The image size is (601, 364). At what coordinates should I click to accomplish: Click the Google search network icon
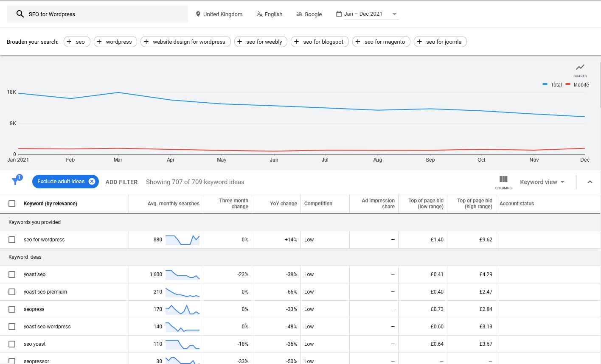click(x=299, y=14)
